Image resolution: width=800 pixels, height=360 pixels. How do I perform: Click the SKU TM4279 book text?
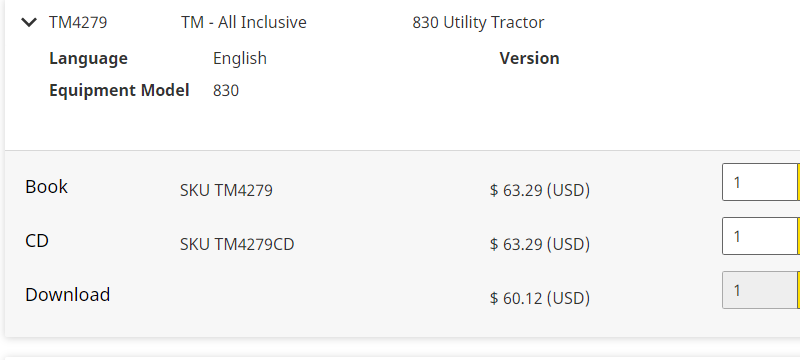pos(226,190)
